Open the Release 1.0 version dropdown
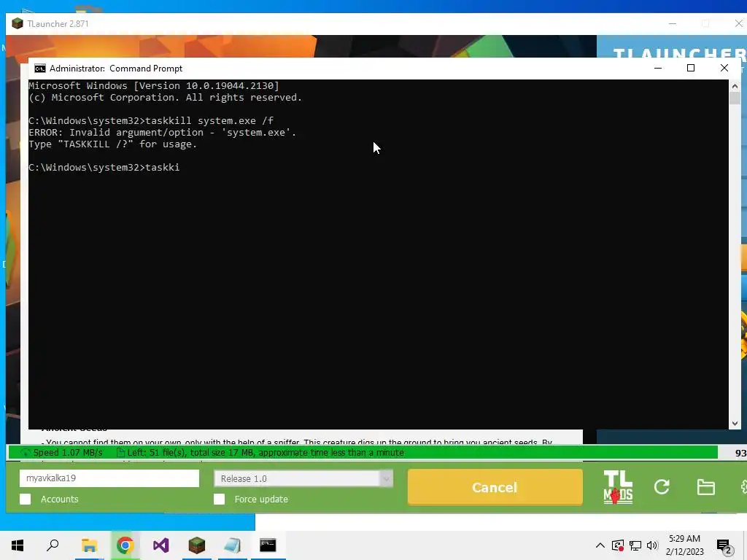This screenshot has height=560, width=747. (303, 478)
